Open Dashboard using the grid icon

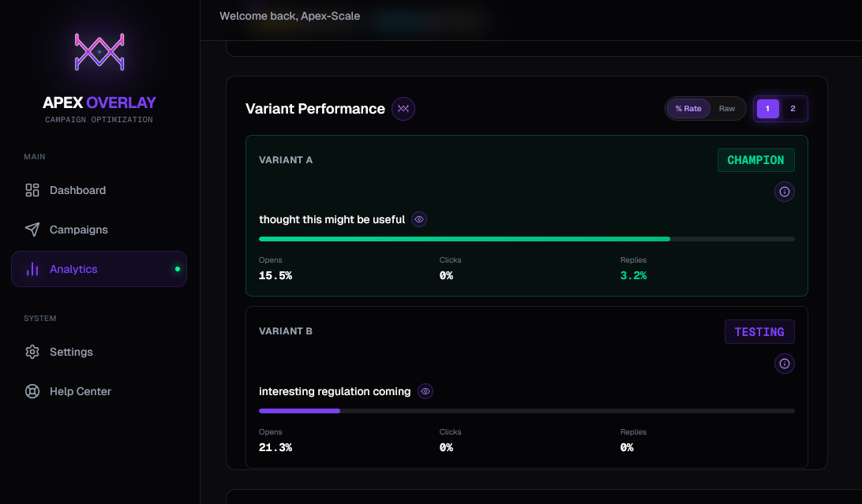coord(32,190)
